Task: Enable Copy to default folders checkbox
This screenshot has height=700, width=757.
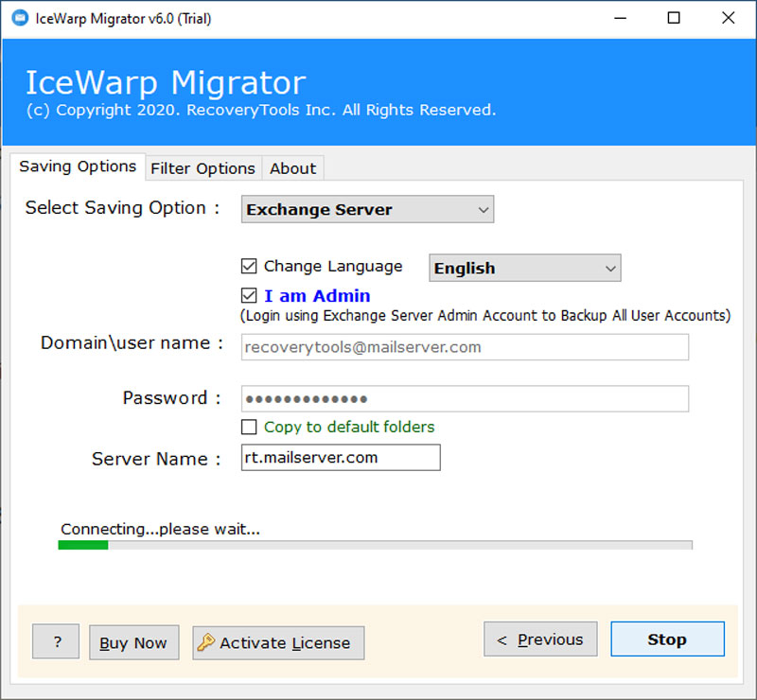Action: click(x=249, y=427)
